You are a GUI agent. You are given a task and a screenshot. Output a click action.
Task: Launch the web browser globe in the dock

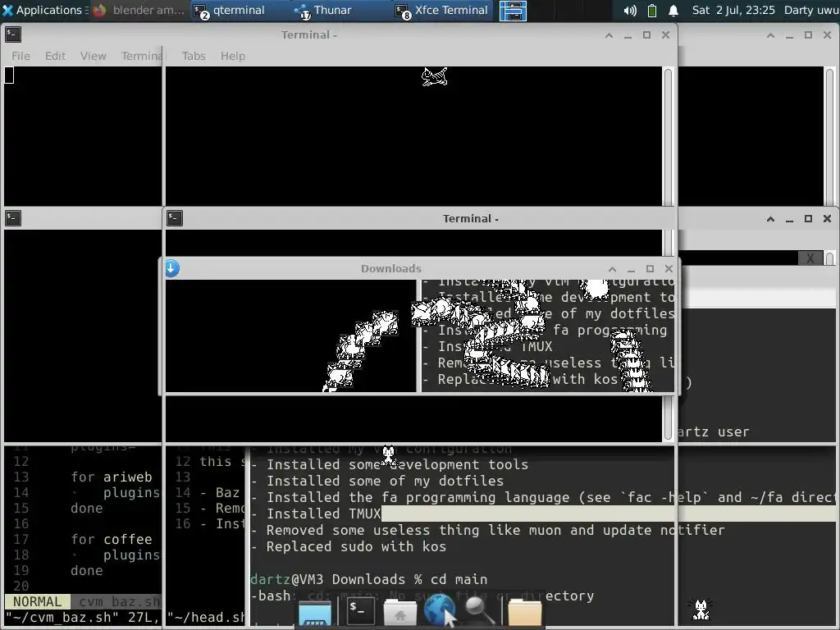pos(440,610)
